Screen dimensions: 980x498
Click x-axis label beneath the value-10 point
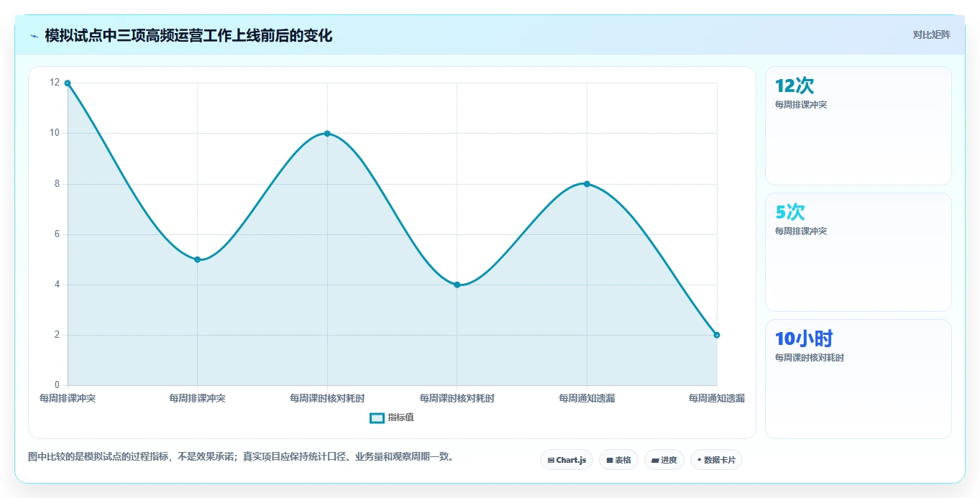[x=327, y=398]
